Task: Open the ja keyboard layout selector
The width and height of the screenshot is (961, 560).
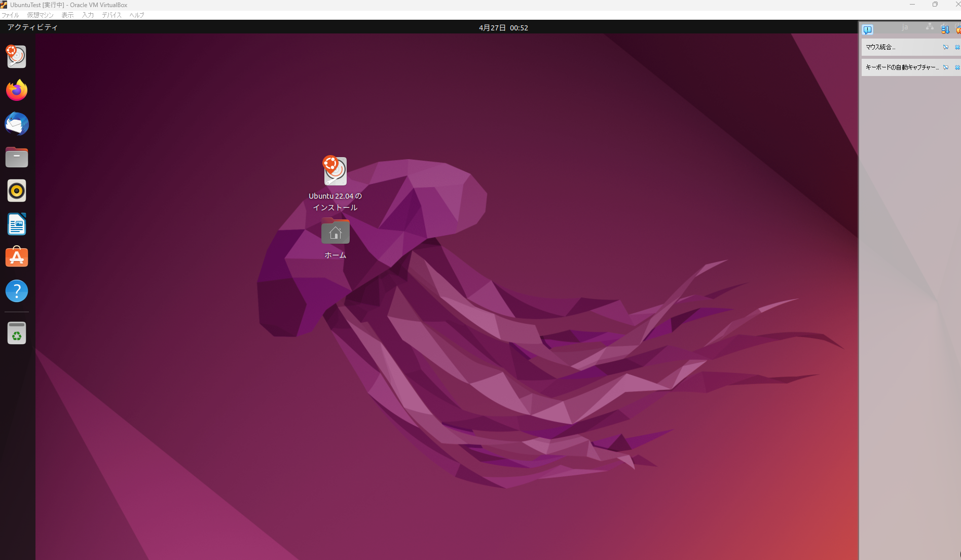Action: point(905,27)
